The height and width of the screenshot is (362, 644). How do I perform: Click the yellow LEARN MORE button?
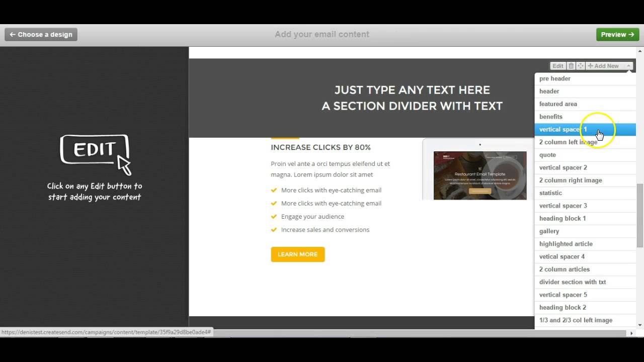tap(298, 254)
